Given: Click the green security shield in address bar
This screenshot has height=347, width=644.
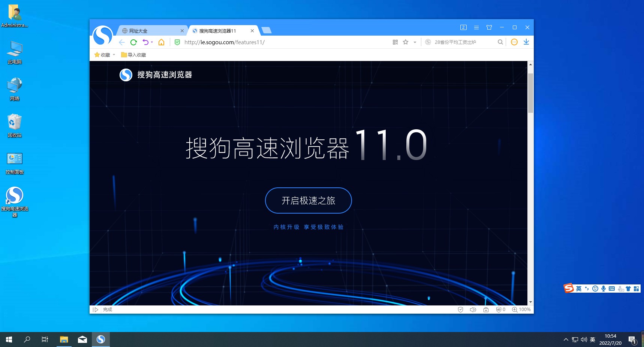Looking at the screenshot, I should point(177,42).
